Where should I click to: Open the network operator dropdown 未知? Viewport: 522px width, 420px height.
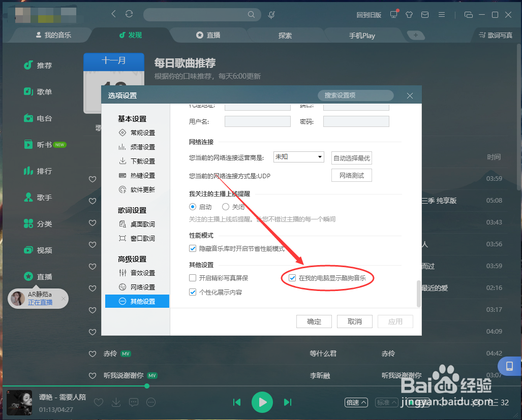pyautogui.click(x=299, y=157)
